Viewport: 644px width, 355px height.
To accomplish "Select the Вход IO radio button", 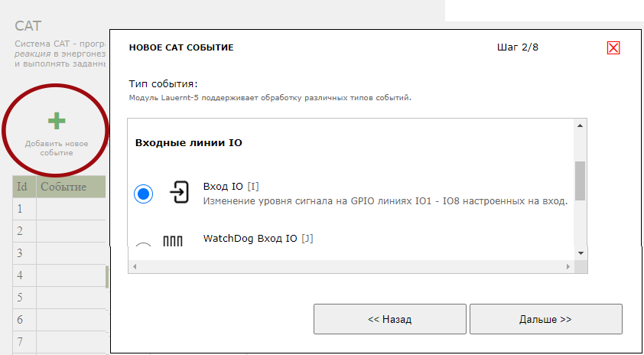I will [x=143, y=194].
